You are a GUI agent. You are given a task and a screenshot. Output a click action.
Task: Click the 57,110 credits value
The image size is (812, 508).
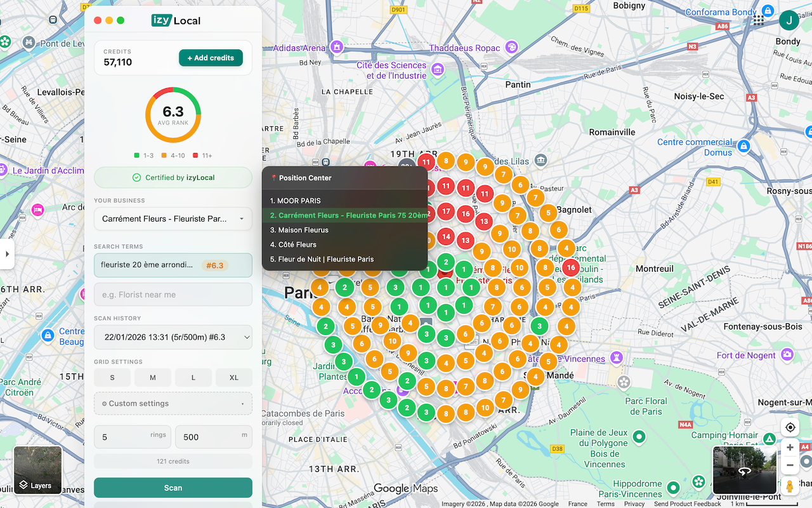pyautogui.click(x=118, y=62)
